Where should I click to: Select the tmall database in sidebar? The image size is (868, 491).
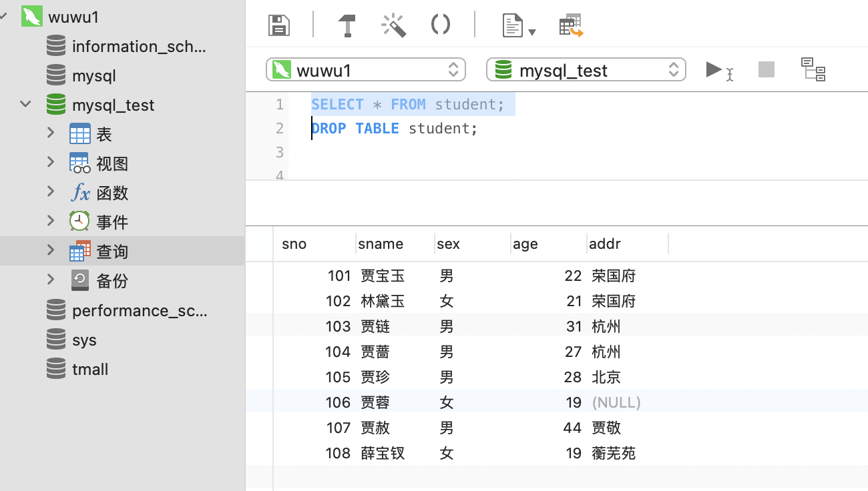click(90, 369)
